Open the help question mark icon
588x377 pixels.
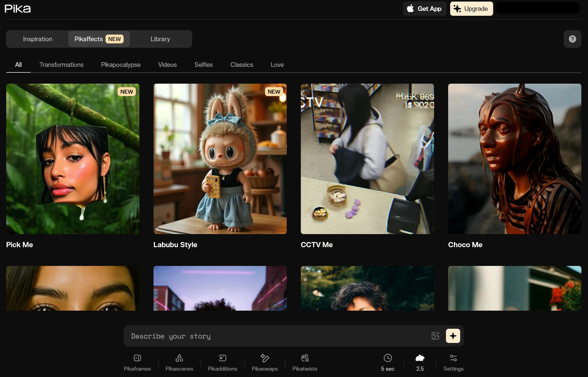pyautogui.click(x=572, y=39)
